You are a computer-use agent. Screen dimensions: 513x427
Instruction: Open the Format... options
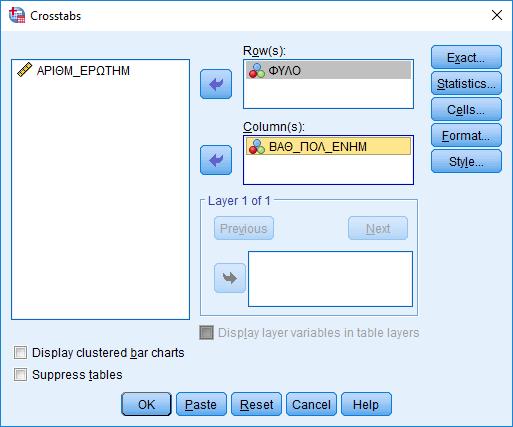point(466,135)
